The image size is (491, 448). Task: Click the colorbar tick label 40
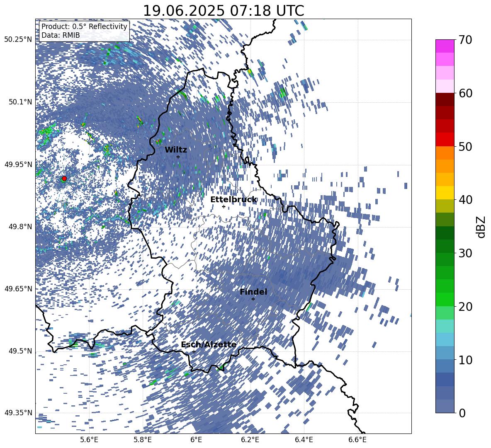465,200
